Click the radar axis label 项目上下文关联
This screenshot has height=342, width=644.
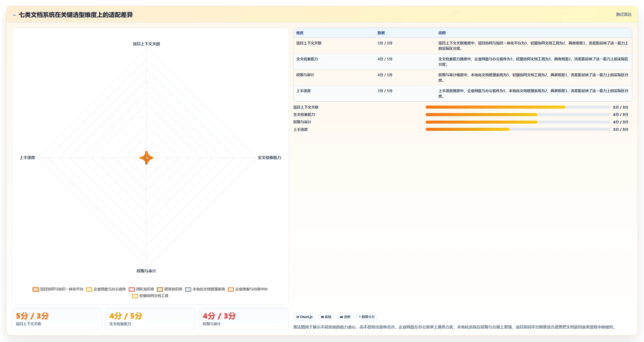pyautogui.click(x=146, y=44)
